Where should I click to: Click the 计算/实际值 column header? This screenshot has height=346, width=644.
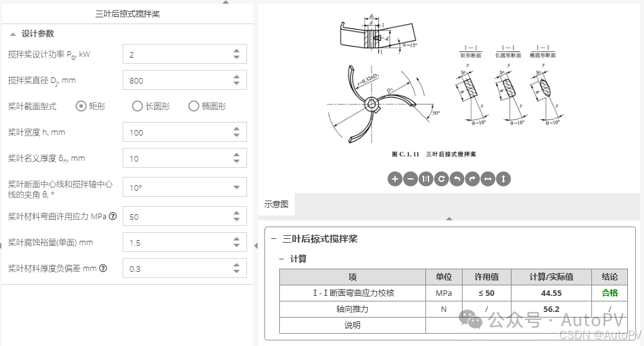tap(551, 277)
